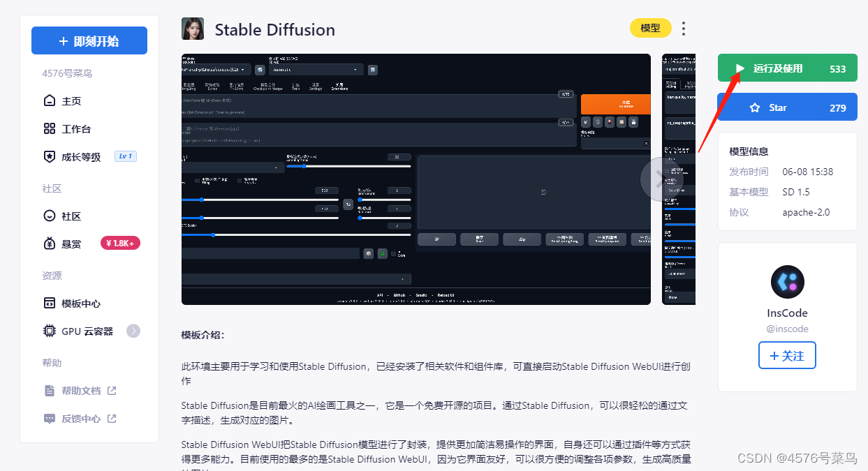
Task: Click the InsCode logo avatar
Action: click(787, 281)
